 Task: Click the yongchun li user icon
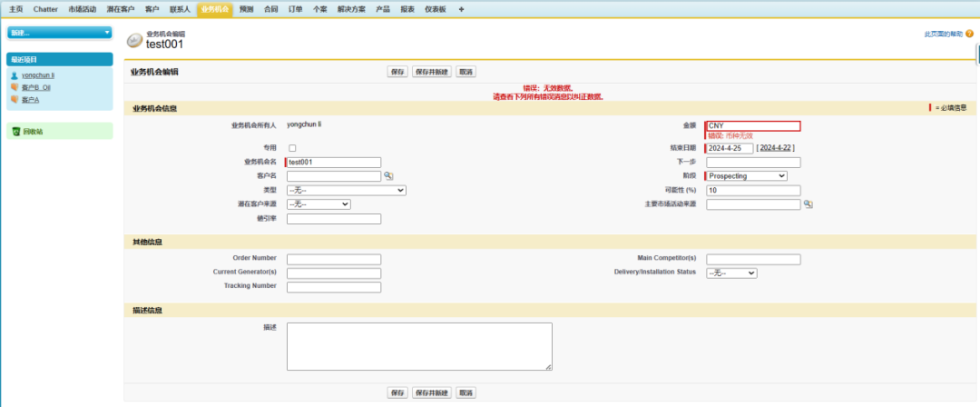click(x=15, y=75)
